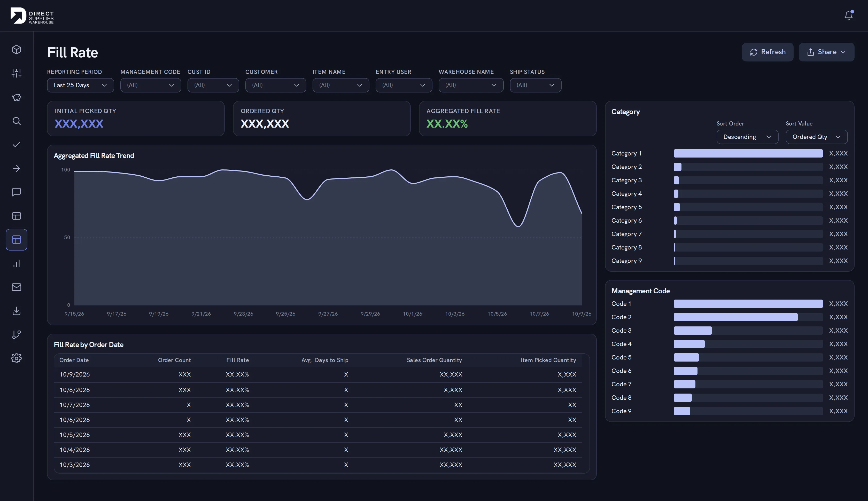Expand the Ship Status filter
The width and height of the screenshot is (868, 501).
pos(536,85)
